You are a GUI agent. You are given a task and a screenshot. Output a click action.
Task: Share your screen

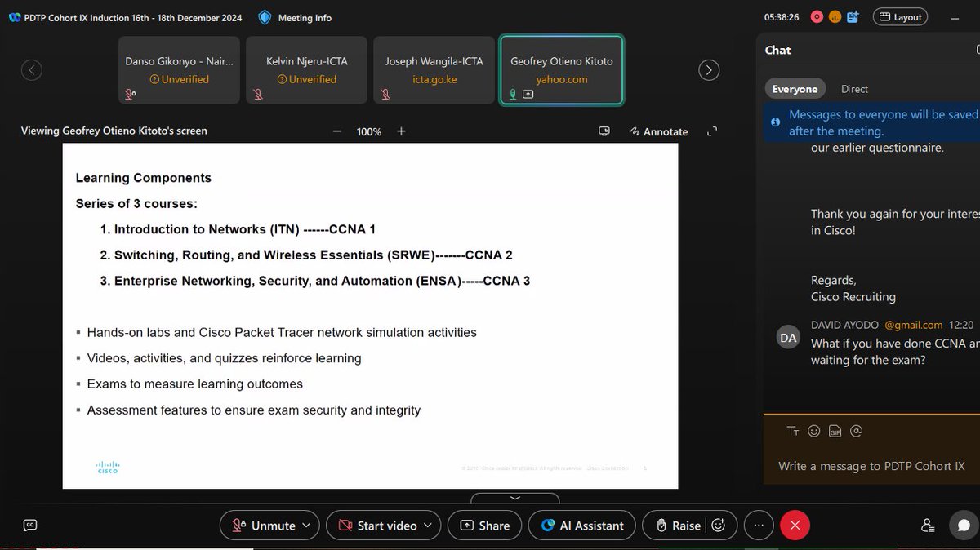coord(485,526)
